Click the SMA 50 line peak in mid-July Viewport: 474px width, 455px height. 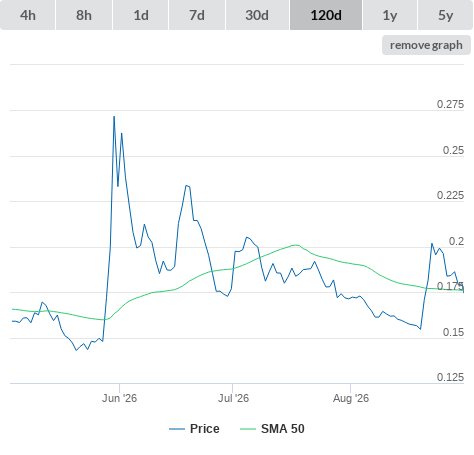(x=296, y=245)
